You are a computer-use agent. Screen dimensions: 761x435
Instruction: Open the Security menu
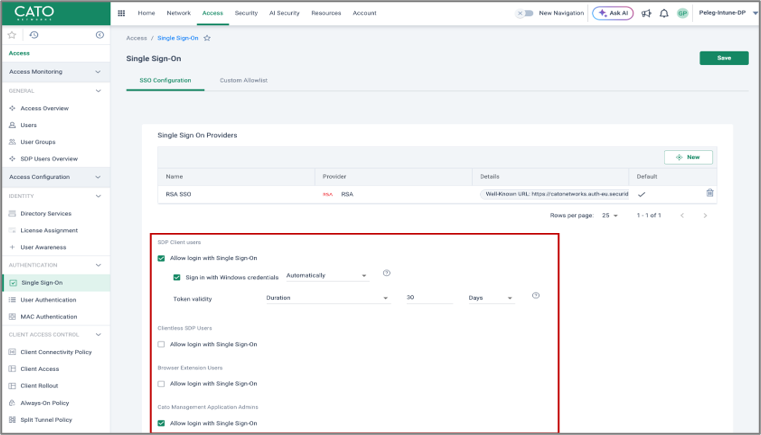pyautogui.click(x=246, y=13)
